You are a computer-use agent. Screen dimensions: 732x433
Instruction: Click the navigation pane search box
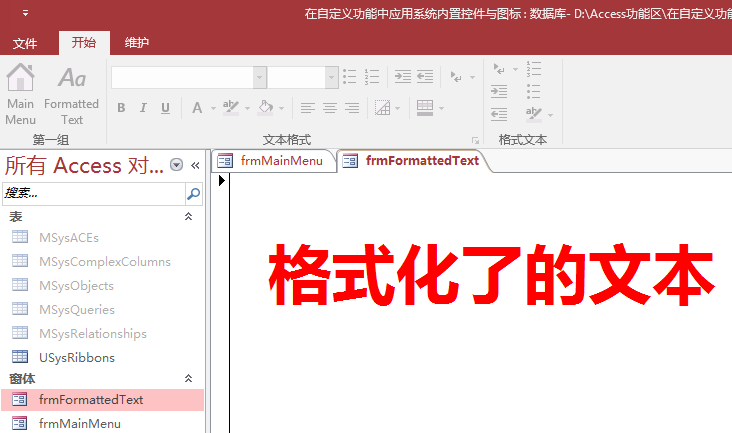coord(94,193)
